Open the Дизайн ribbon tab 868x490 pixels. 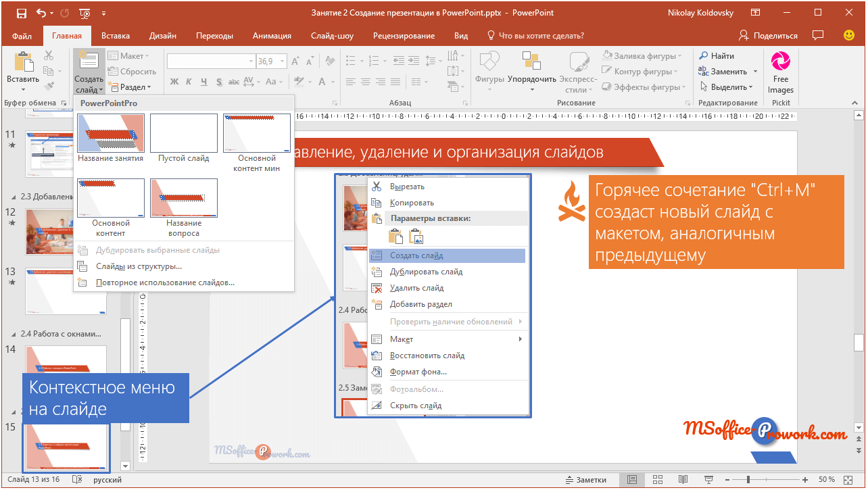(163, 36)
